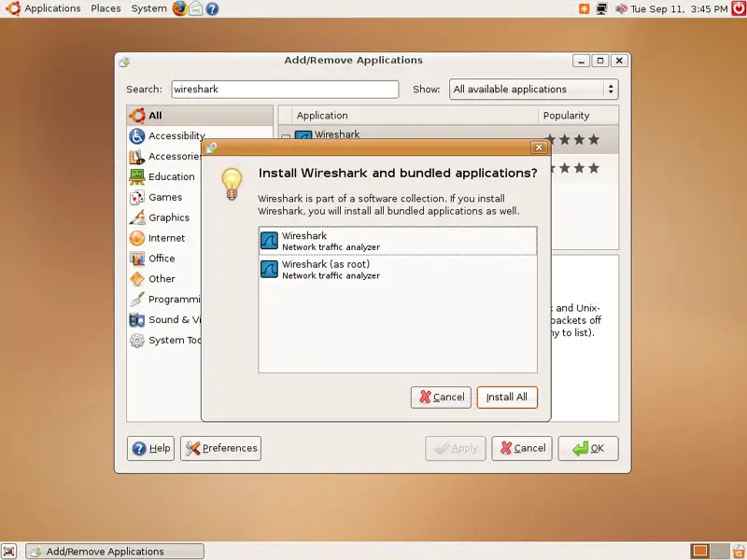Close the install confirmation dialog
Viewport: 747px width, 560px height.
pyautogui.click(x=539, y=147)
